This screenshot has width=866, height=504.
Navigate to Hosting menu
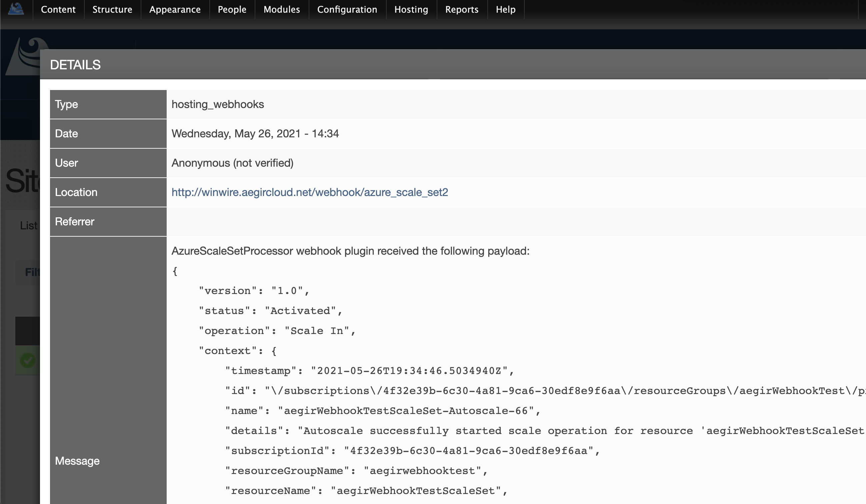click(411, 10)
